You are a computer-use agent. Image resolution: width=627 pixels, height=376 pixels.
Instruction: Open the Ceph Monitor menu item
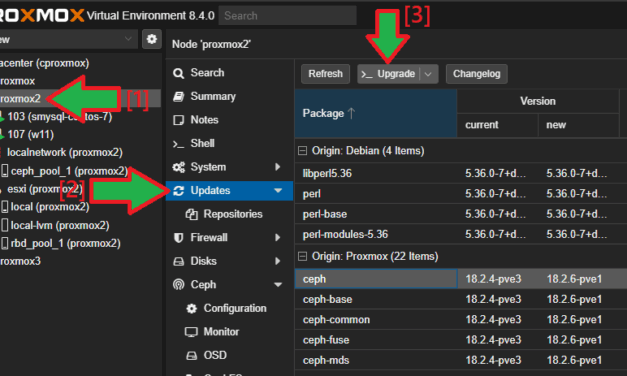(x=229, y=332)
